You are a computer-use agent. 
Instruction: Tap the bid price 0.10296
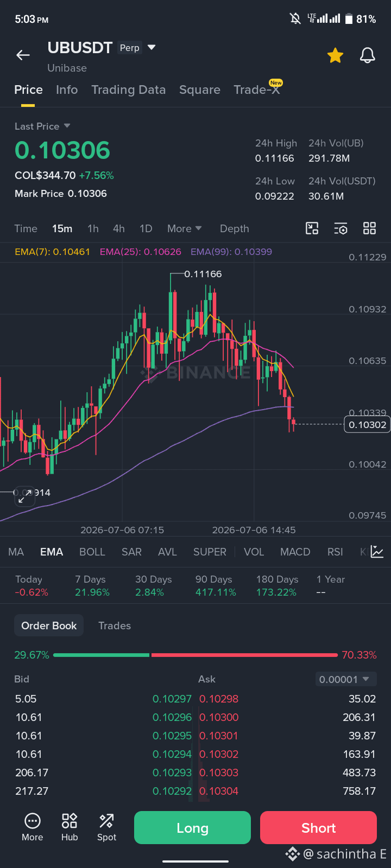[172, 717]
